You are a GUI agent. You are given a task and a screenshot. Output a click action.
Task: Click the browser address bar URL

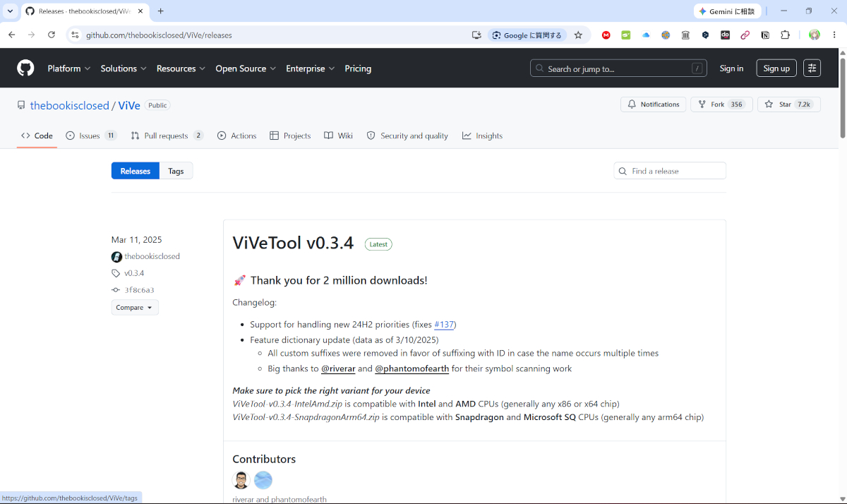click(x=159, y=35)
